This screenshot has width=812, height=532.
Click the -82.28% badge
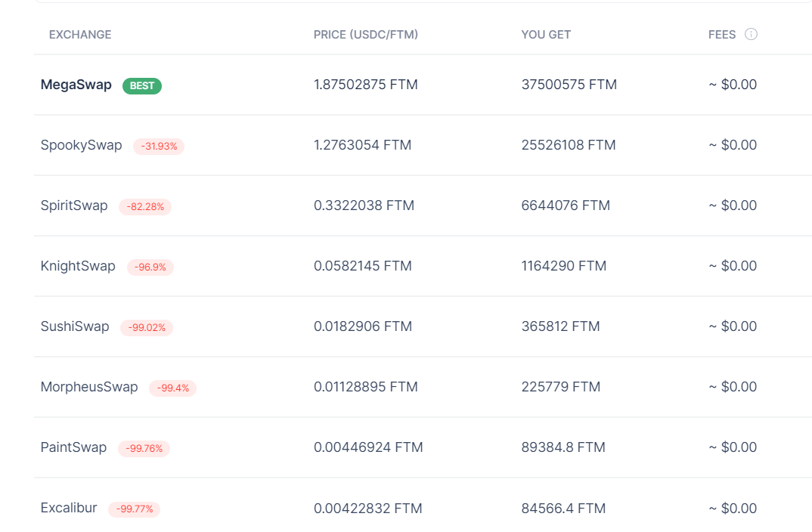tap(145, 207)
